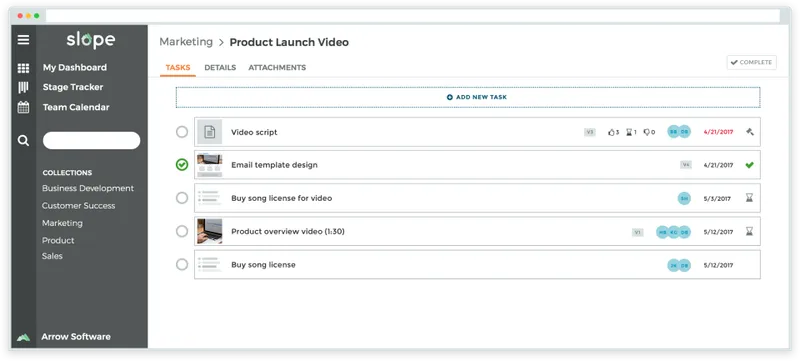
Task: Click the Arrow Software workspace name
Action: coord(76,337)
